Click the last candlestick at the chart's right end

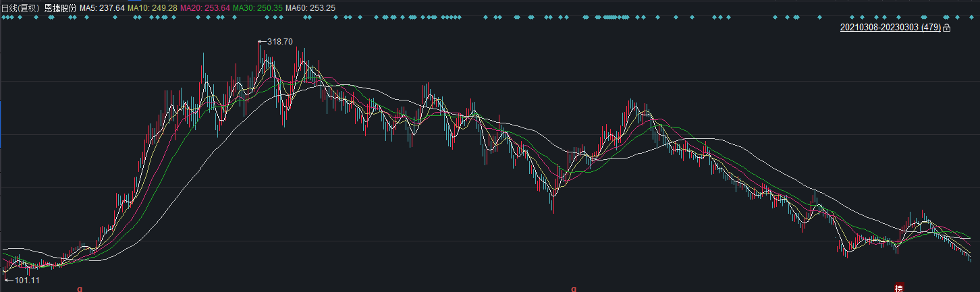[x=971, y=259]
